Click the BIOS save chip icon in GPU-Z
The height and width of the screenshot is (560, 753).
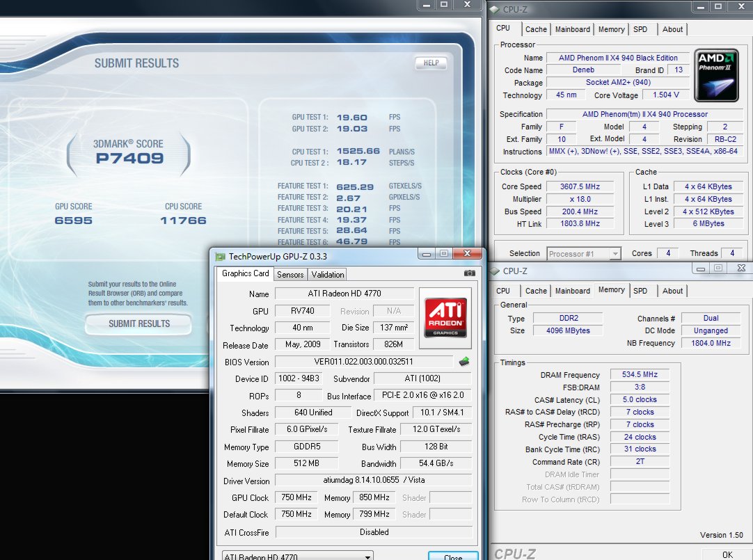tap(464, 361)
